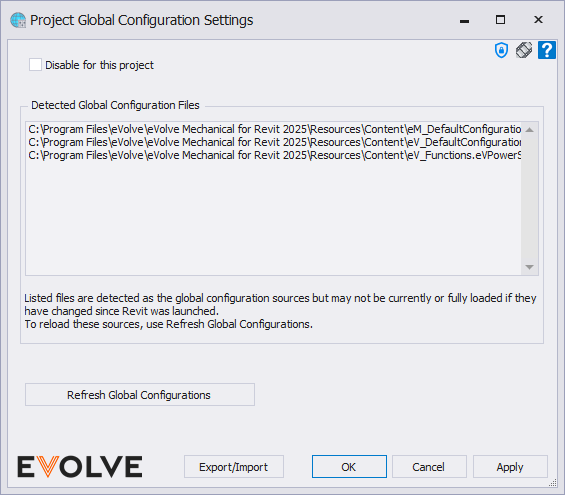This screenshot has width=565, height=495.
Task: Minimize the configuration settings window
Action: (x=464, y=21)
